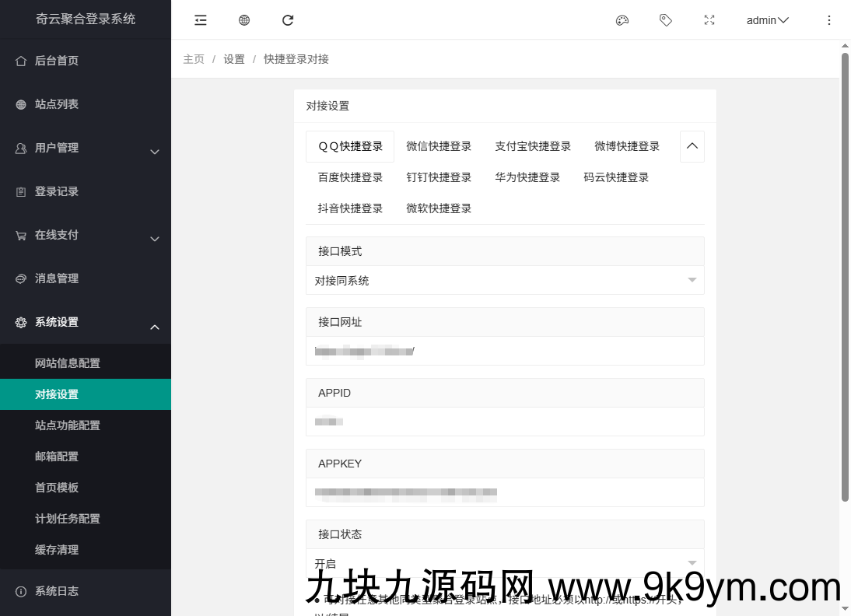Viewport: 851px width, 616px height.
Task: Switch to the 微信快捷登录 tab
Action: tap(439, 146)
